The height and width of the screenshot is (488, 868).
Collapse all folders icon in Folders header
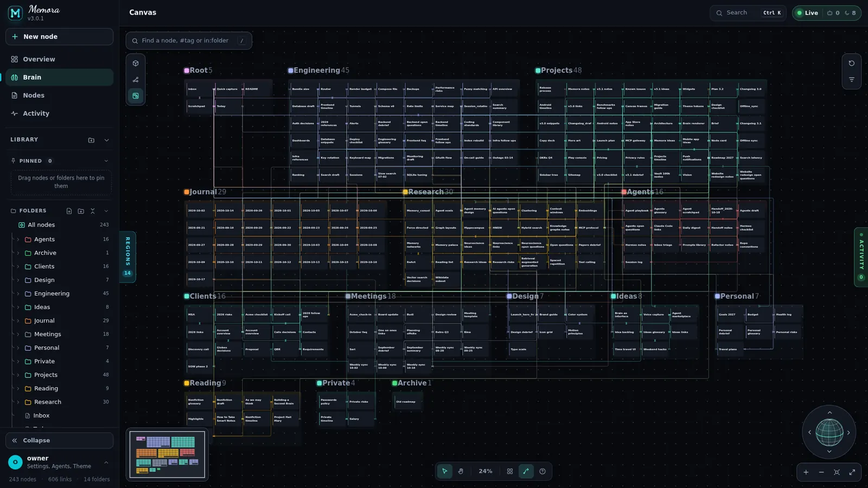tap(93, 211)
